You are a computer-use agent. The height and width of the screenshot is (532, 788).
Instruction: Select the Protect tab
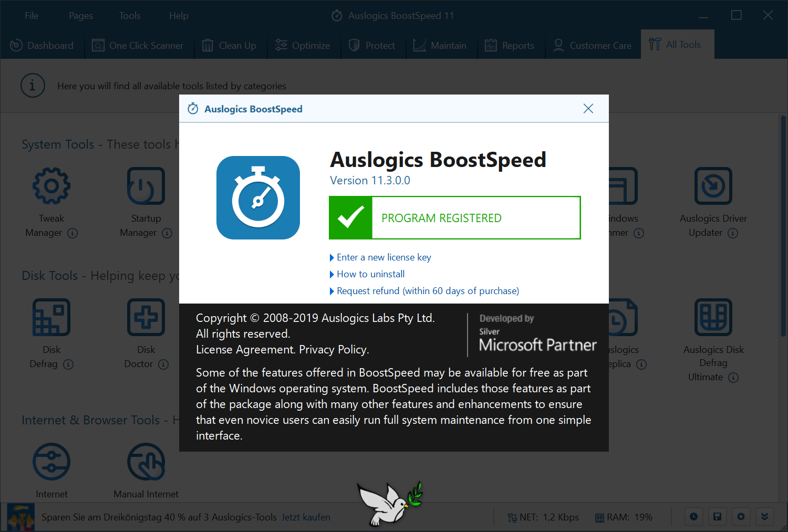[372, 45]
